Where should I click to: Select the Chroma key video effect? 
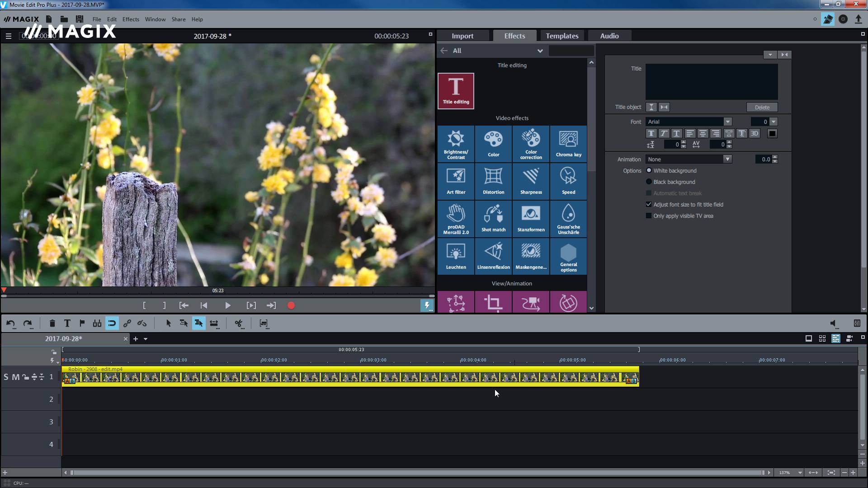(x=568, y=143)
